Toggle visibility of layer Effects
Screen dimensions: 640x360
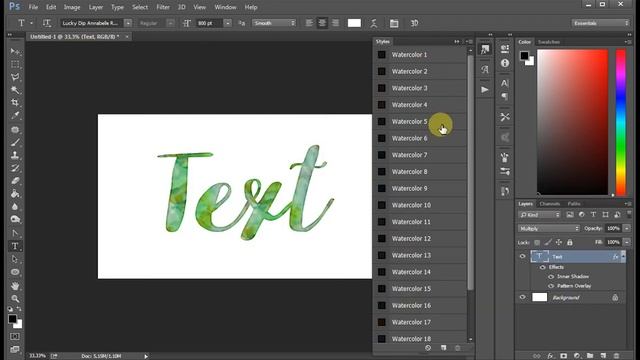[x=542, y=267]
